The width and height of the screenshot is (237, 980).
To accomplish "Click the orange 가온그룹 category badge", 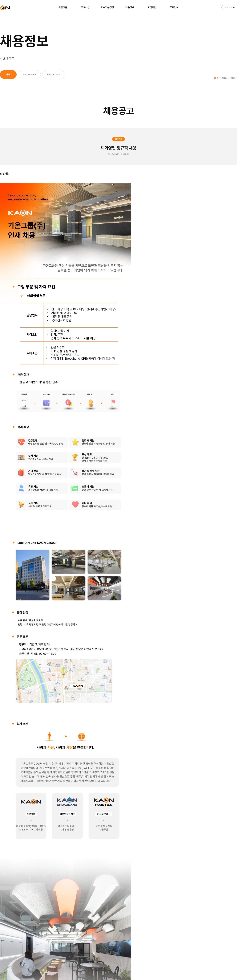I will pos(118,139).
